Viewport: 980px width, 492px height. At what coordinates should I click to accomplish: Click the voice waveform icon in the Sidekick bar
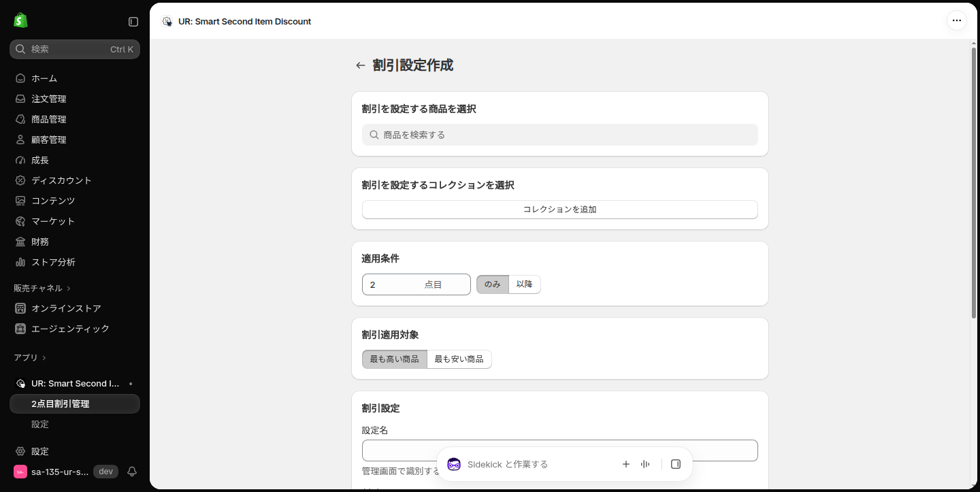point(645,464)
